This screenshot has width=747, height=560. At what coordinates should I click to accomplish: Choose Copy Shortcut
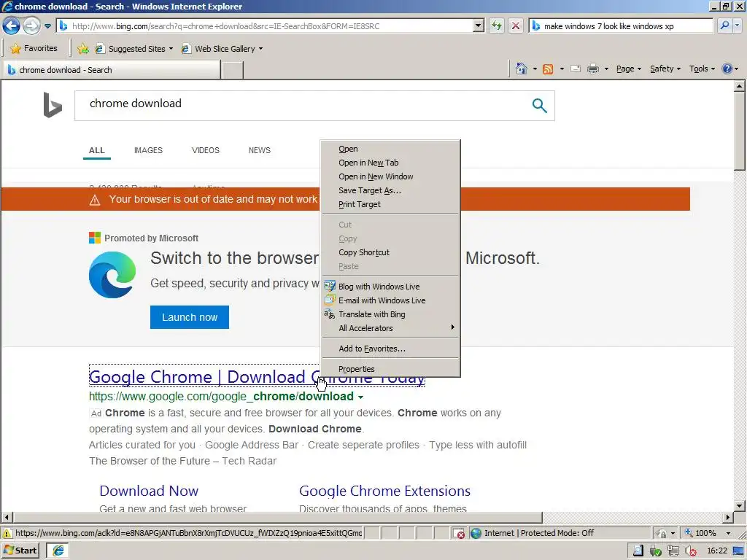tap(390, 252)
